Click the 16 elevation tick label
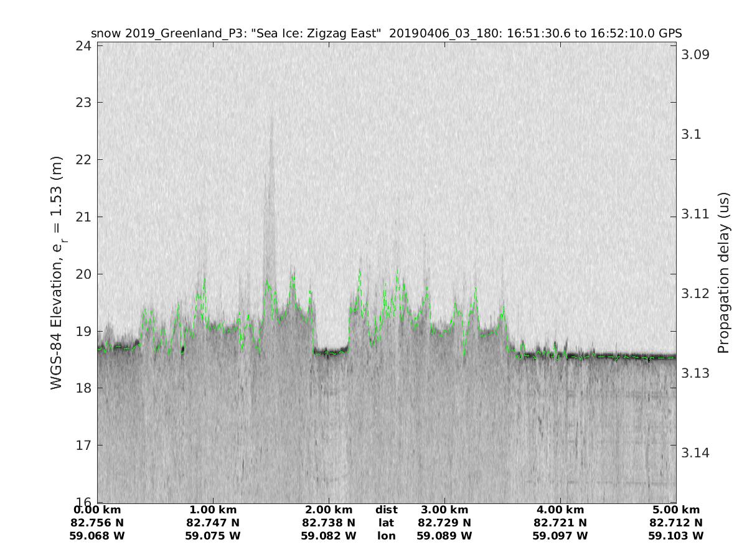747x560 pixels. [x=83, y=502]
